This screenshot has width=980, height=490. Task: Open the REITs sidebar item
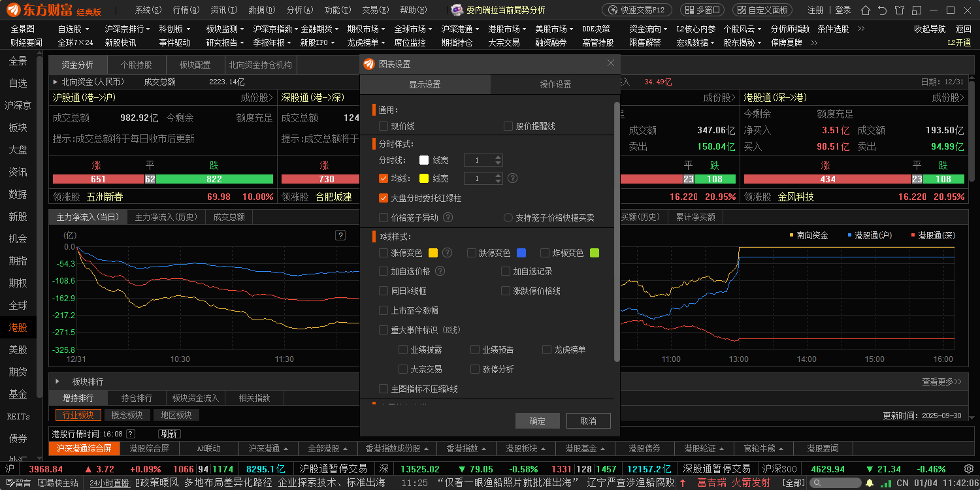click(x=18, y=416)
